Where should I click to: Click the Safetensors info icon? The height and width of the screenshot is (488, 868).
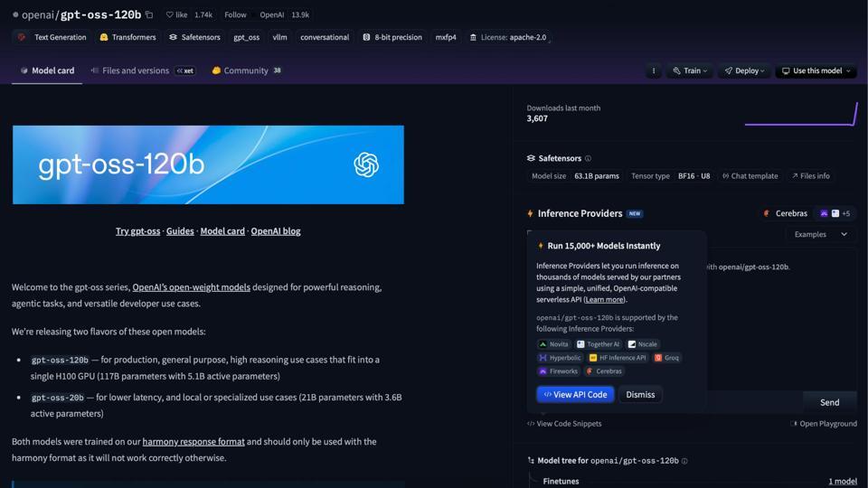(x=588, y=158)
